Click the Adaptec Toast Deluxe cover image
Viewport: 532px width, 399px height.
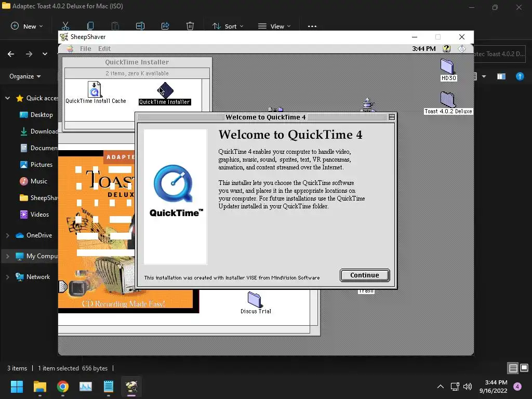(x=129, y=231)
